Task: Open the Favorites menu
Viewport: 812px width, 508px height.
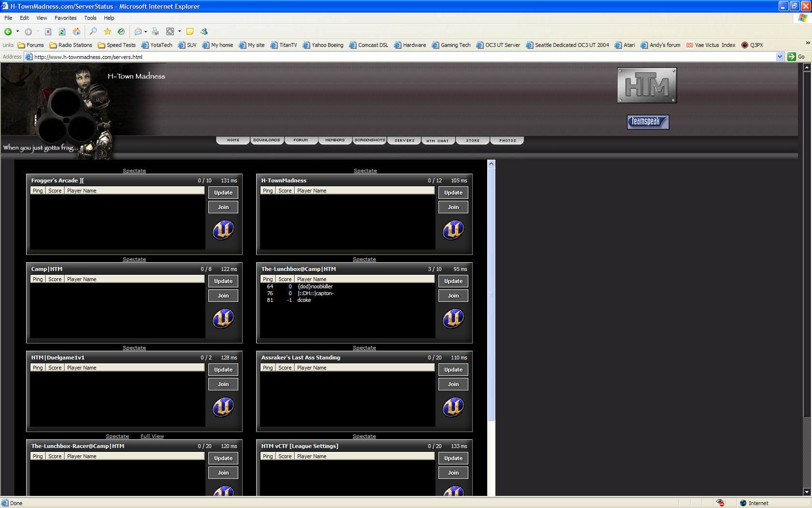Action: (66, 18)
